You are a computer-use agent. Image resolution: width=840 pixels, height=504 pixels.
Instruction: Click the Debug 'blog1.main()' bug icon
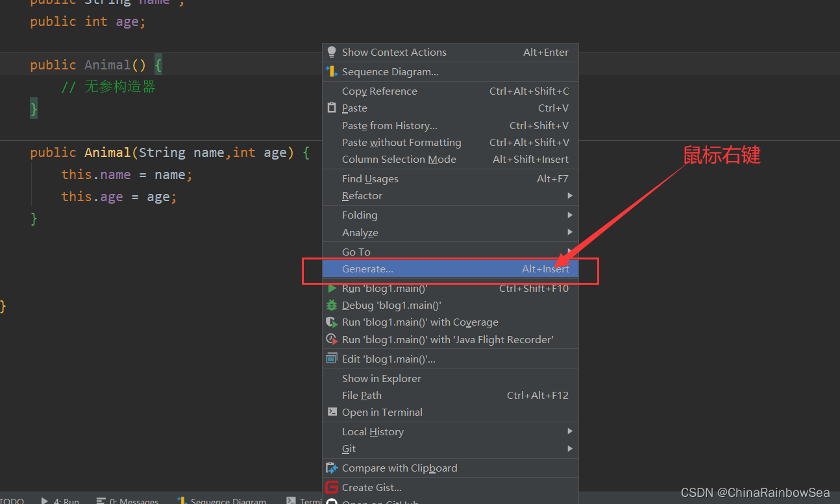332,305
